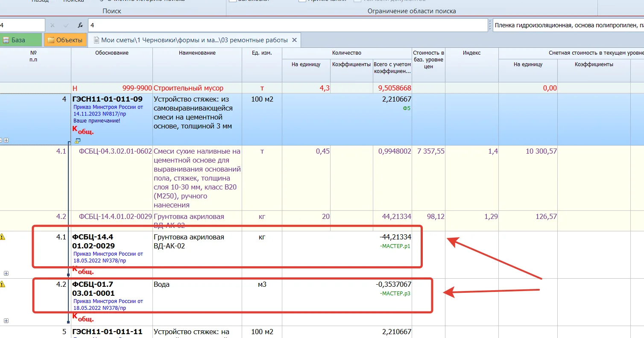Select the "Строительный мусор" name cell
Image resolution: width=644 pixels, height=338 pixels.
197,88
